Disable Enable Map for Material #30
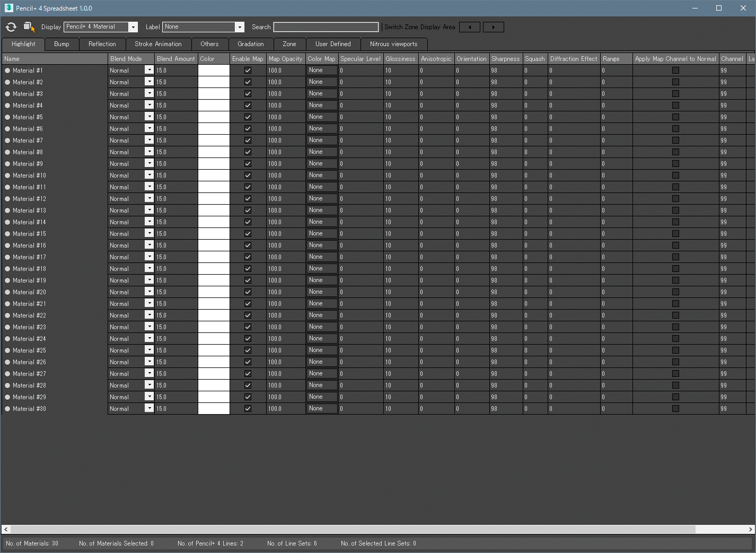 click(248, 408)
